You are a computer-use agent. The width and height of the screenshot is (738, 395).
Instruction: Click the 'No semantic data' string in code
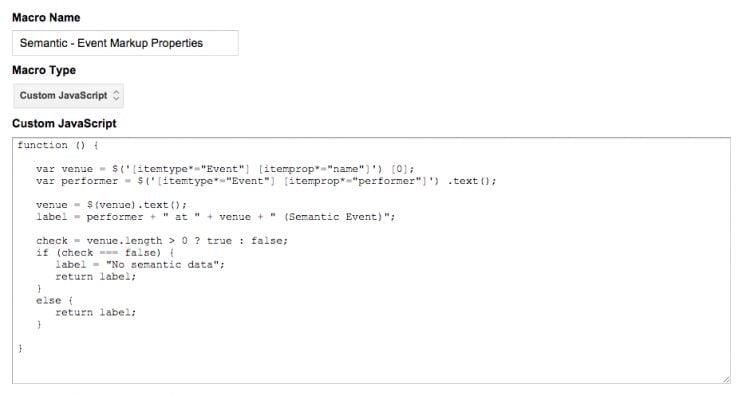[163, 265]
